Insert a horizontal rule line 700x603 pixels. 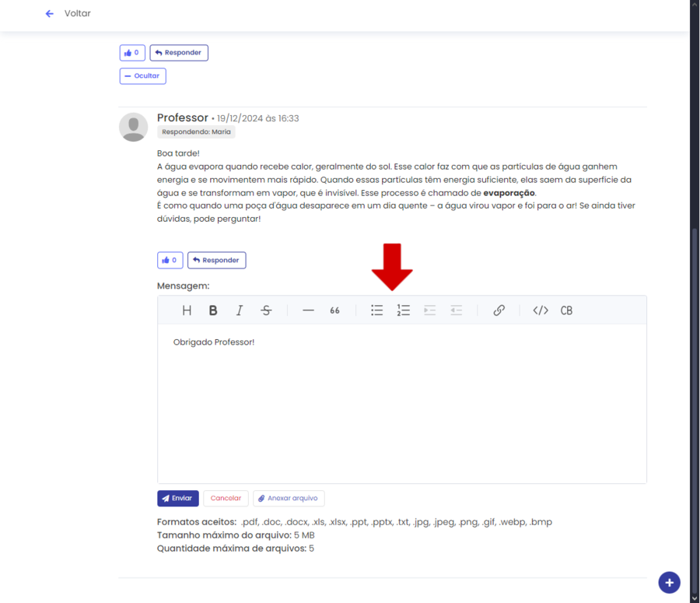pyautogui.click(x=308, y=310)
